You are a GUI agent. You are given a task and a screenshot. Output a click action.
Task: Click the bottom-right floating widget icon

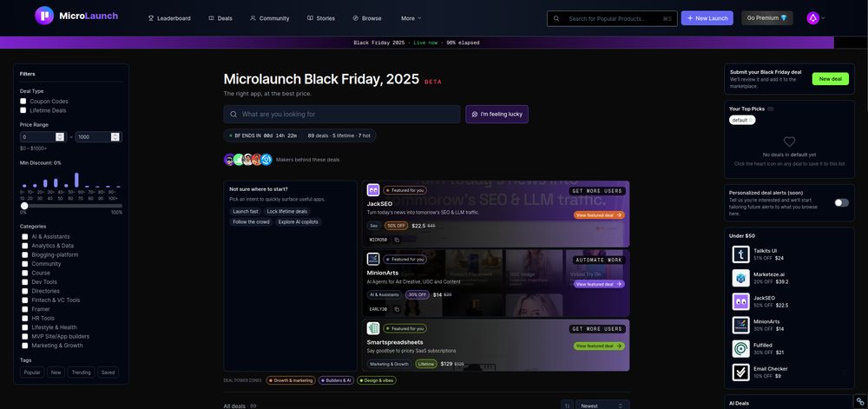[860, 401]
